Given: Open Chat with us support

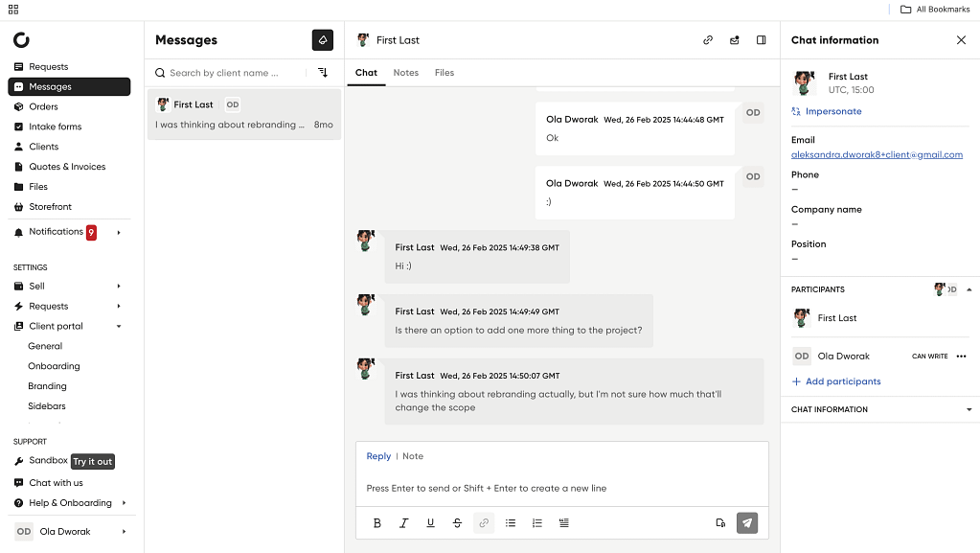Looking at the screenshot, I should coord(49,483).
